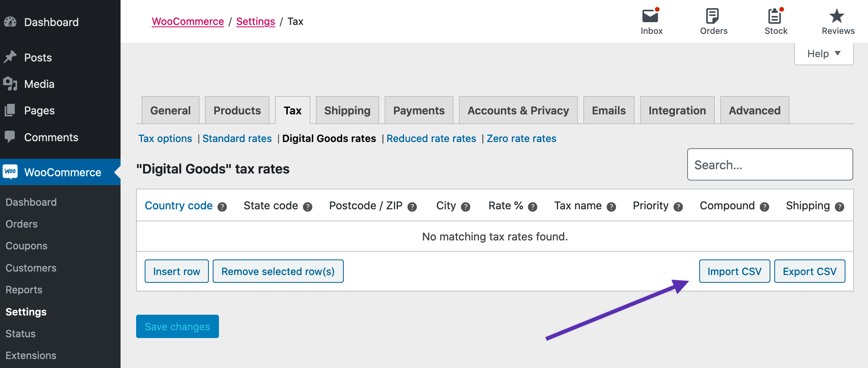
Task: Open Coupons in the WooCommerce submenu
Action: click(26, 246)
